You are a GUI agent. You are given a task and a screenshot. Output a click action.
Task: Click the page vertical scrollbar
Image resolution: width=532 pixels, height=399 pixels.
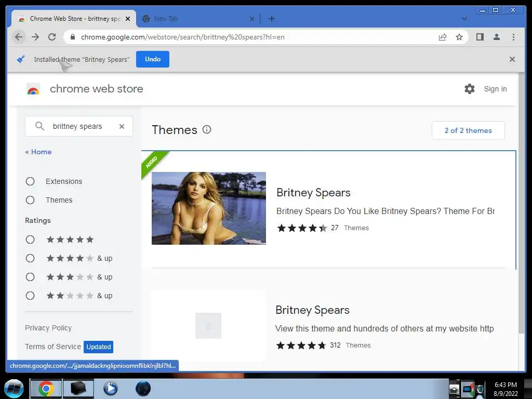click(521, 204)
